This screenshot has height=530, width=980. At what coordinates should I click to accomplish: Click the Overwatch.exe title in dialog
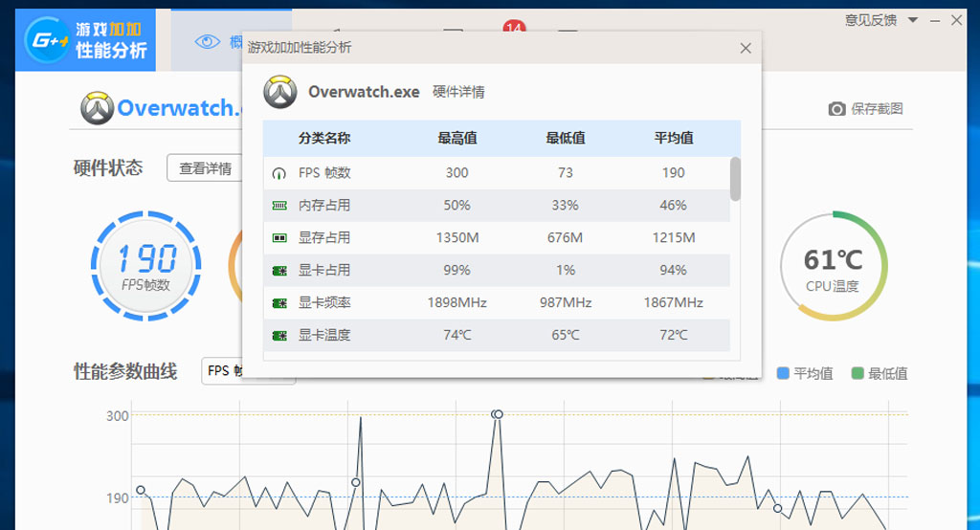click(x=364, y=93)
